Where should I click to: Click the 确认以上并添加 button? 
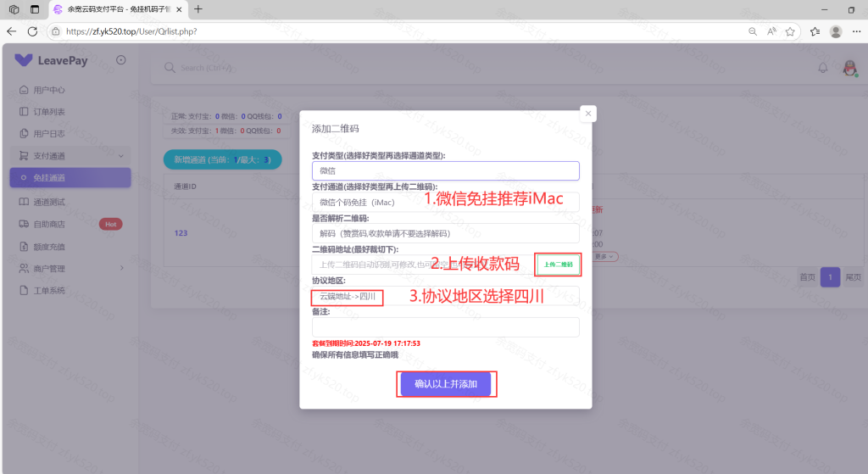tap(446, 384)
